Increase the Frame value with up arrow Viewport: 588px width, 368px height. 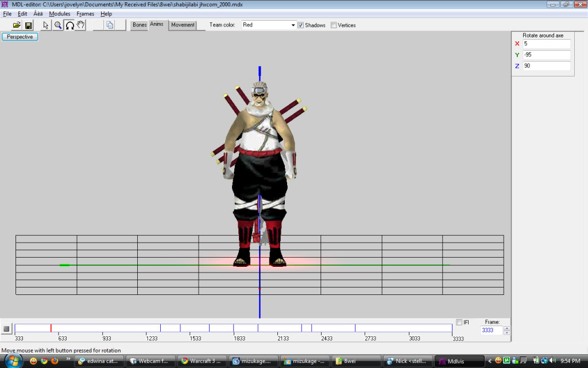click(506, 328)
